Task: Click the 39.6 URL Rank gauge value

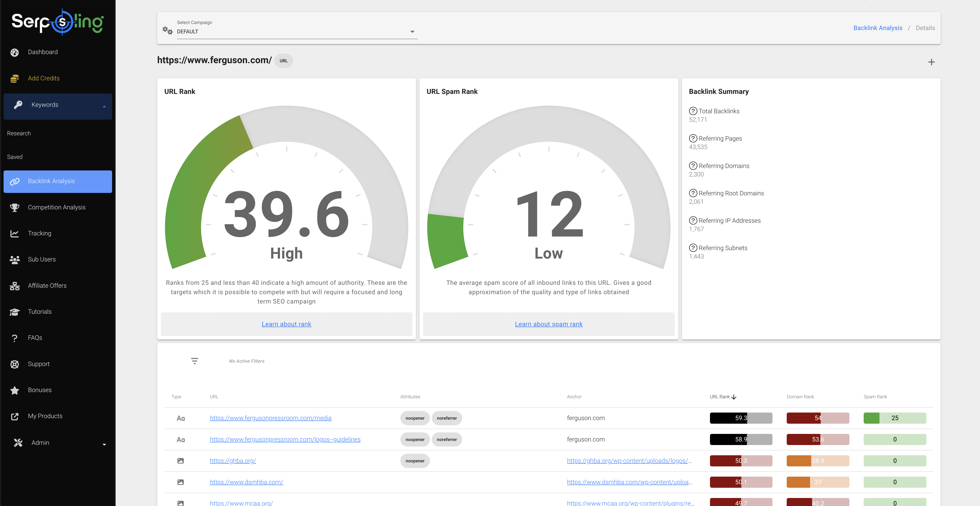Action: click(286, 214)
